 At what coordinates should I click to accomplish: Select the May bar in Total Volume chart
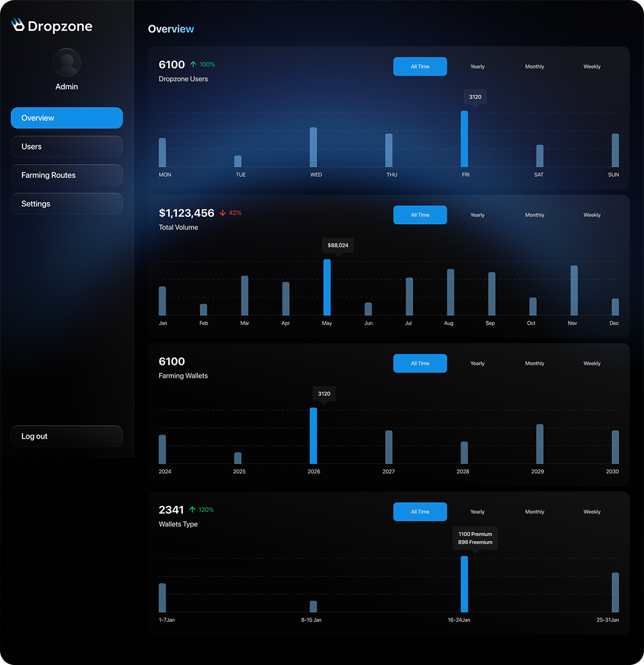pyautogui.click(x=327, y=285)
